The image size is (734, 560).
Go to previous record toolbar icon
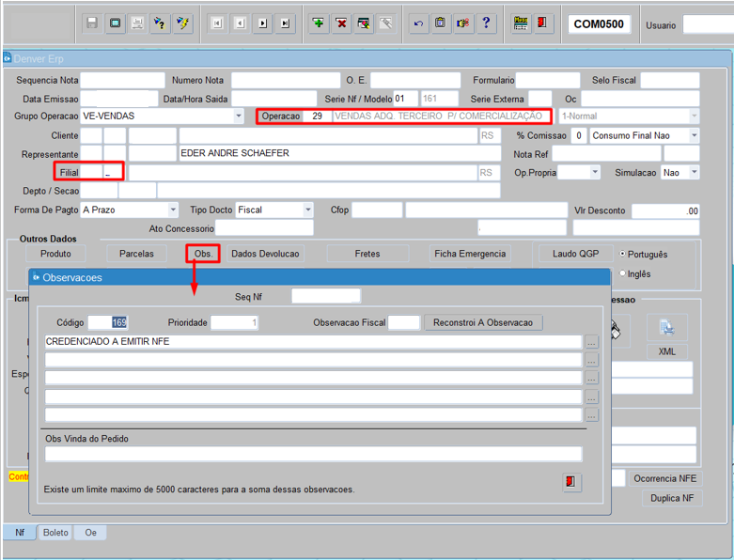point(241,23)
